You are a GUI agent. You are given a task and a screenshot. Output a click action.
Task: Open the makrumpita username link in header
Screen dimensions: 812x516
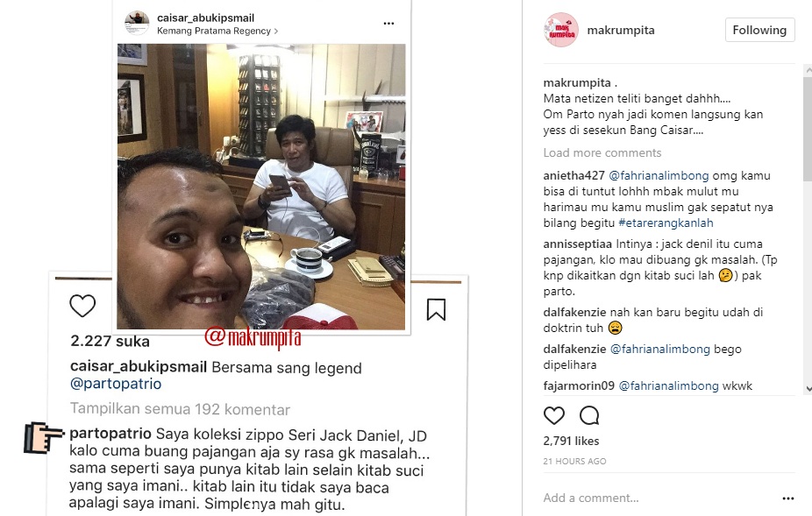[620, 30]
